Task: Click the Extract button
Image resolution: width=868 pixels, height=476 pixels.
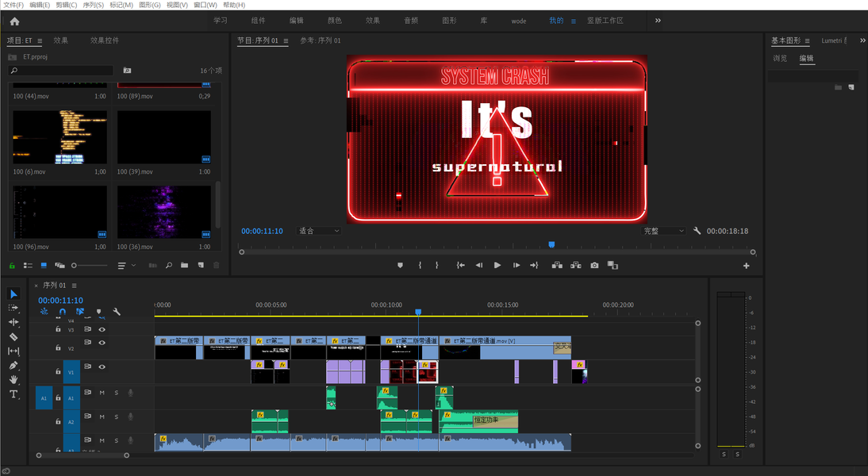Action: [x=576, y=266]
